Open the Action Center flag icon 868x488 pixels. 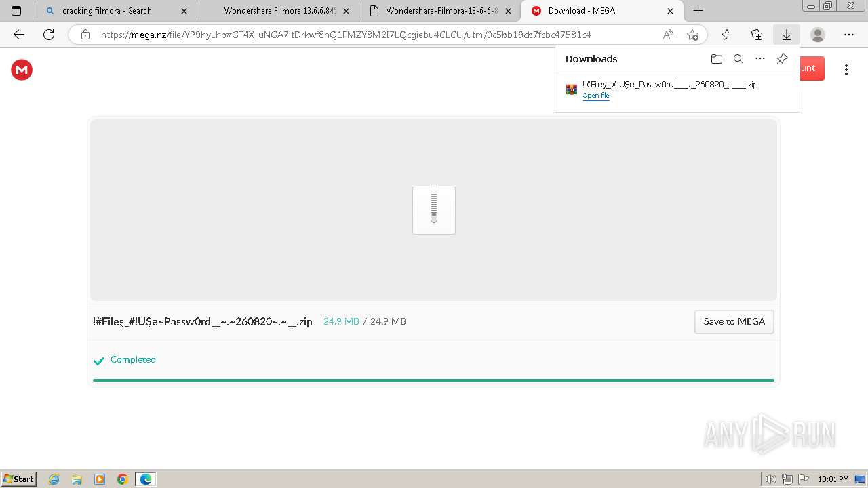pos(804,479)
